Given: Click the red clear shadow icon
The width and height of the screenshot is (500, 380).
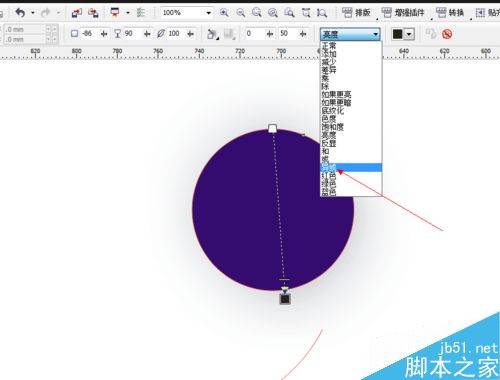Looking at the screenshot, I should pos(447,34).
